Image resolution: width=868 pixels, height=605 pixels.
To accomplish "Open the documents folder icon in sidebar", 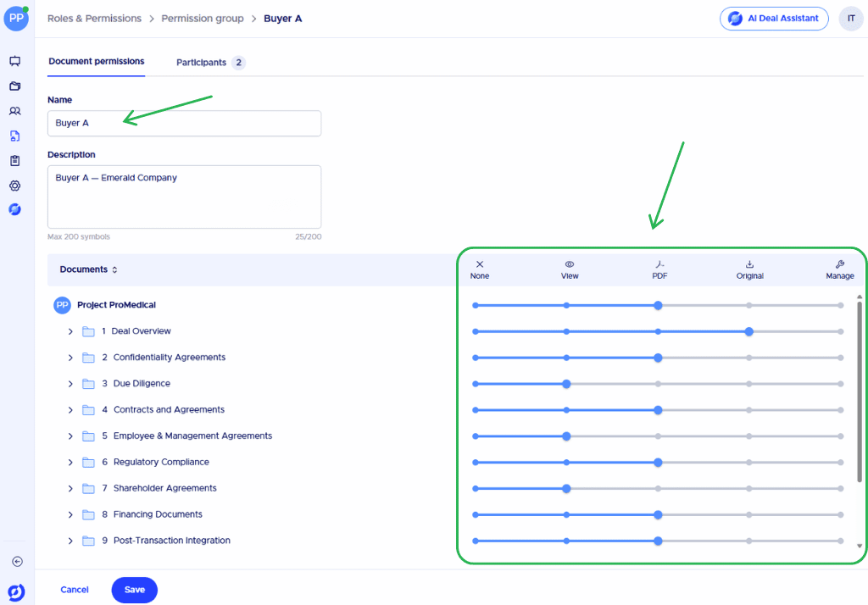I will [15, 86].
